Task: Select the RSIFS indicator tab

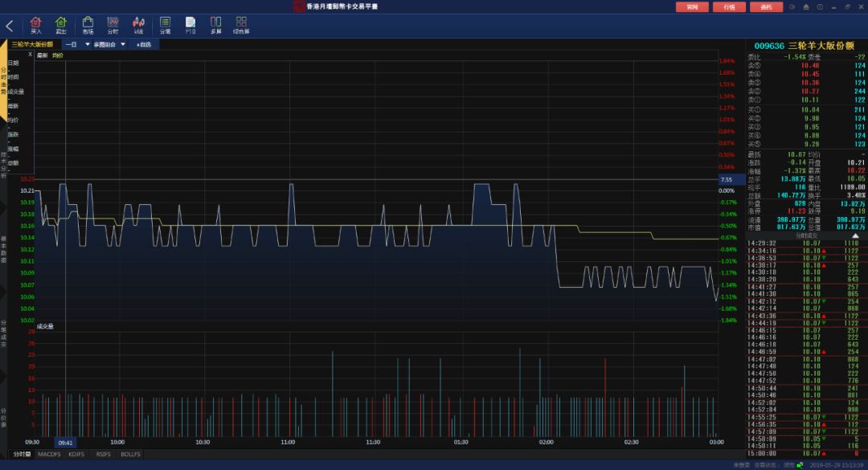Action: click(x=103, y=454)
